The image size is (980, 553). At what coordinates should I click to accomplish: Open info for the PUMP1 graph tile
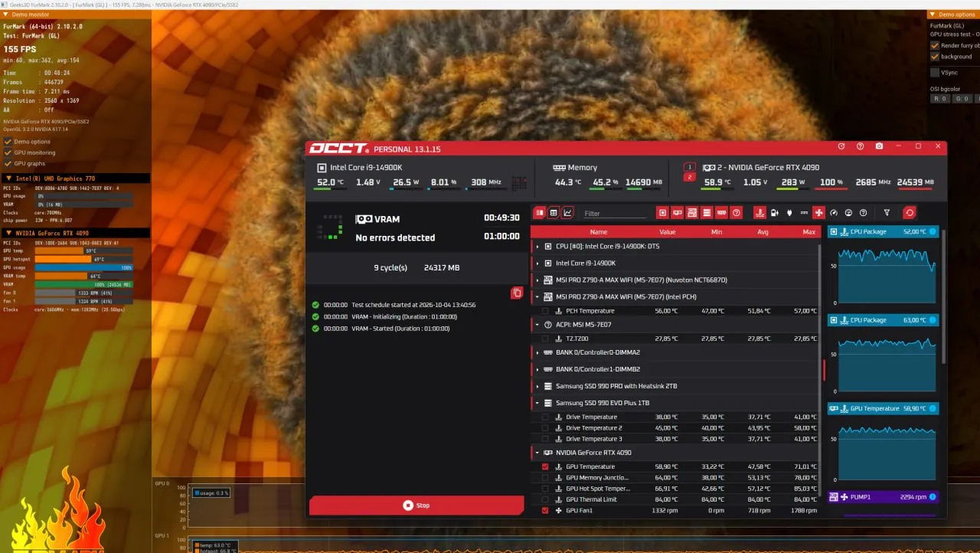(x=933, y=497)
